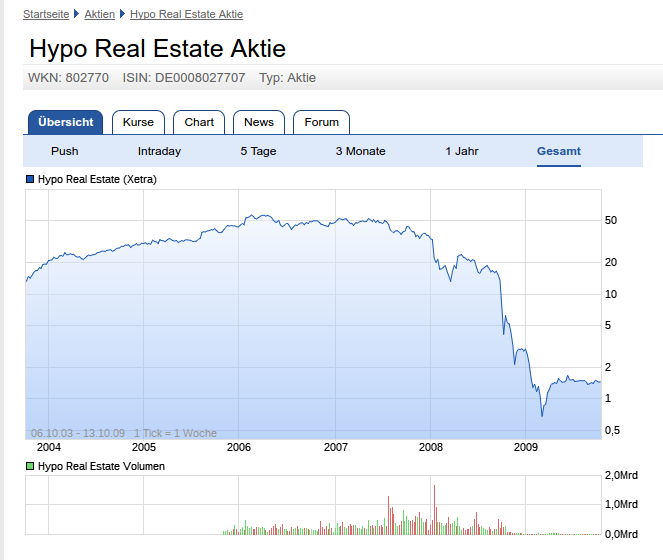
Task: Click the ISIN number DE0008027707
Action: pos(199,77)
